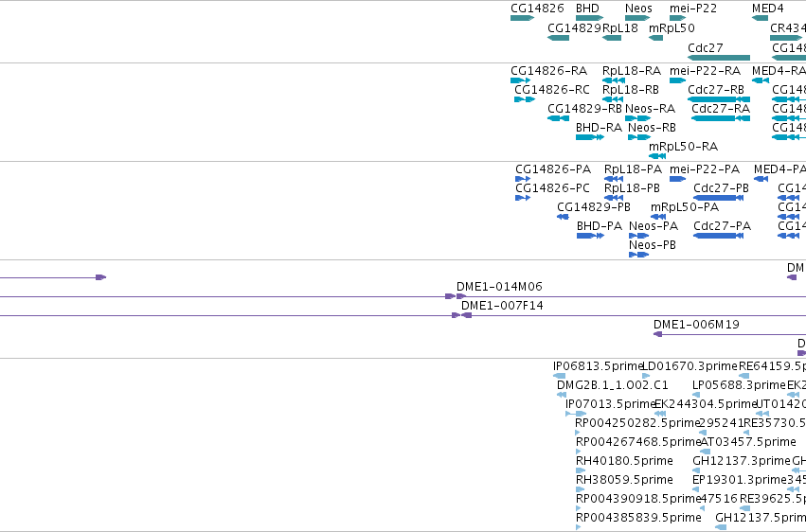806x532 pixels.
Task: Open the Neos-RA transcript label
Action: (650, 108)
